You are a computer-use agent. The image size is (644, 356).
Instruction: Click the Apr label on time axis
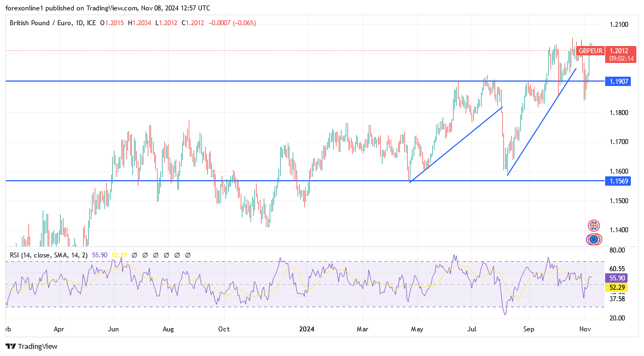pos(59,329)
